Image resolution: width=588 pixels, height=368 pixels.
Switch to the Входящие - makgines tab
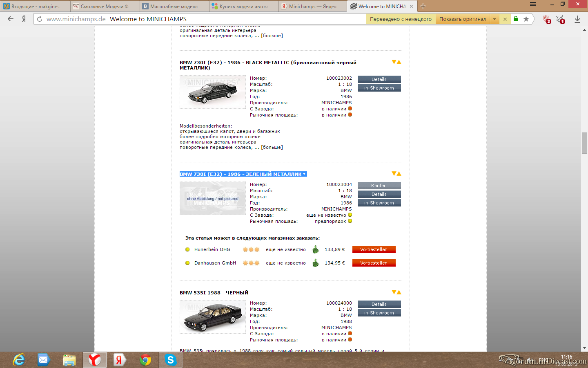coord(35,6)
